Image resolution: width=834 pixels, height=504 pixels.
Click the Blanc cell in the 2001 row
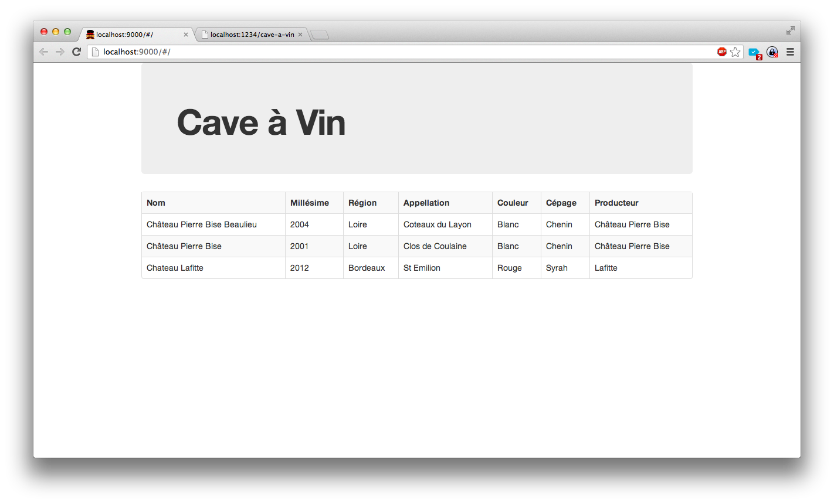[x=517, y=246]
